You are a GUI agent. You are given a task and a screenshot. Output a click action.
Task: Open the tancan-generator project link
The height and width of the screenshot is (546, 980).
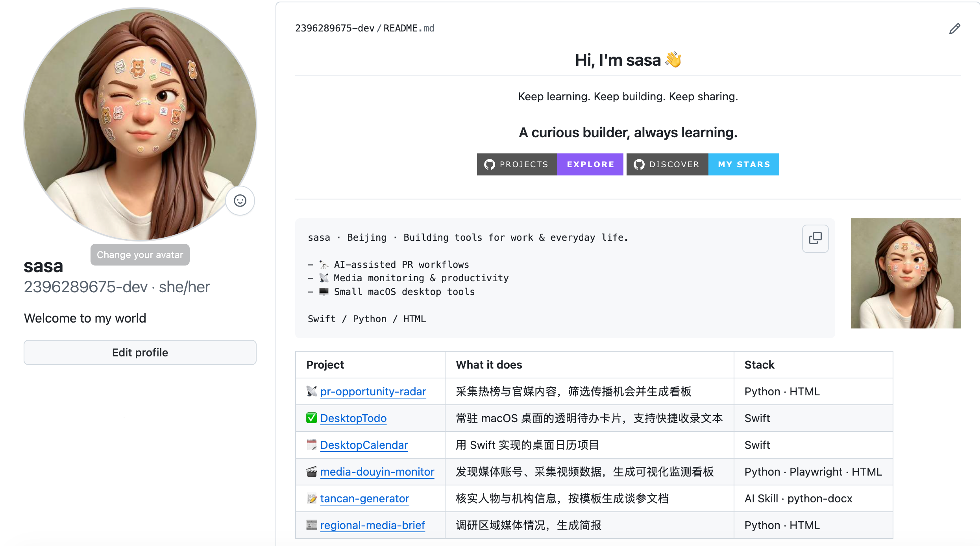click(364, 498)
